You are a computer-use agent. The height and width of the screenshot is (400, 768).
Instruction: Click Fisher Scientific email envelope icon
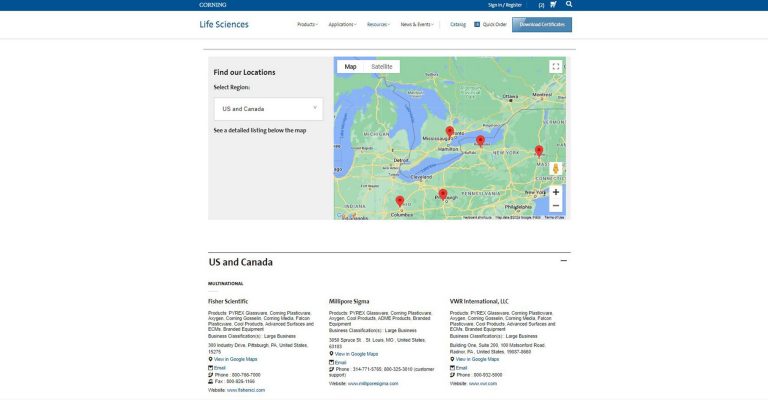pyautogui.click(x=210, y=368)
